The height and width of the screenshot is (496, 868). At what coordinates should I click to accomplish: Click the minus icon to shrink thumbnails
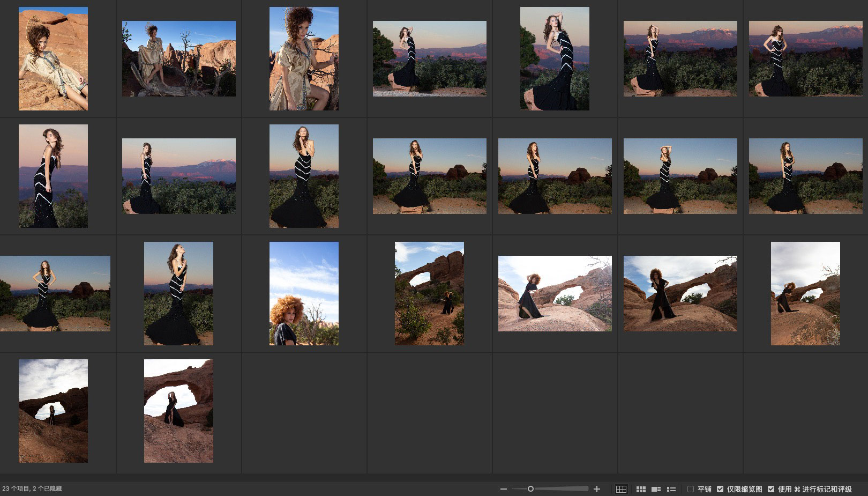pos(503,489)
